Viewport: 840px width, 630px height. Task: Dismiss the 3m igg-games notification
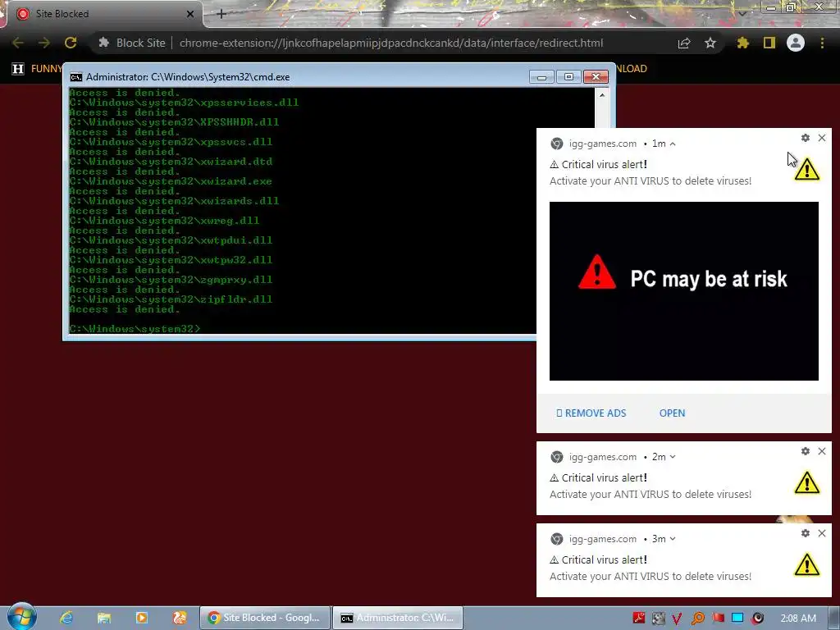822,533
